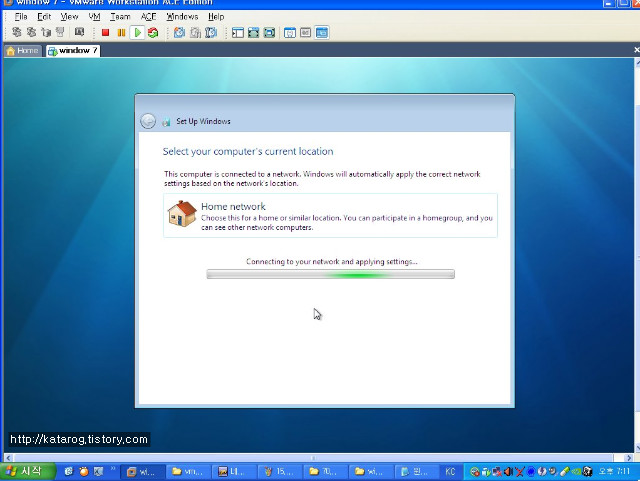
Task: Click the network settings progress bar
Action: [x=331, y=274]
